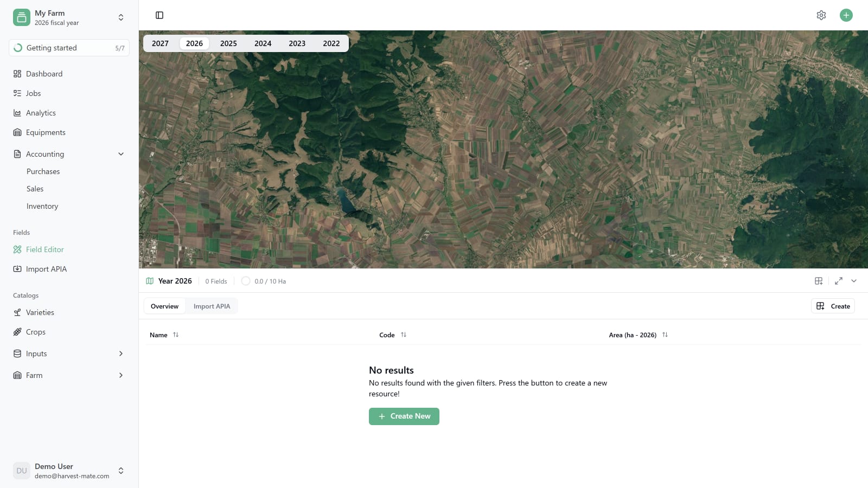This screenshot has height=488, width=868.
Task: Select the 2025 year tab
Action: pyautogui.click(x=228, y=43)
